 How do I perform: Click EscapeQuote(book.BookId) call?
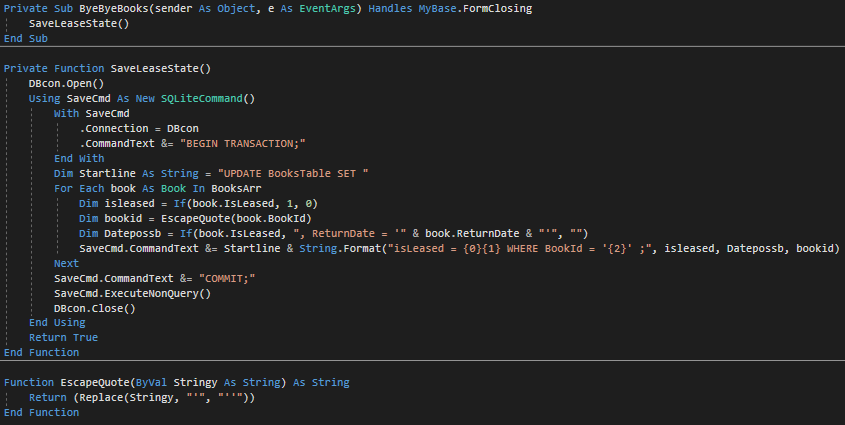237,219
